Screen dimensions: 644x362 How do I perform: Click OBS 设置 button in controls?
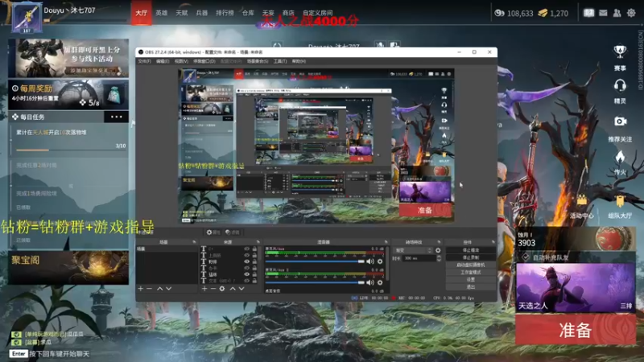pyautogui.click(x=470, y=279)
